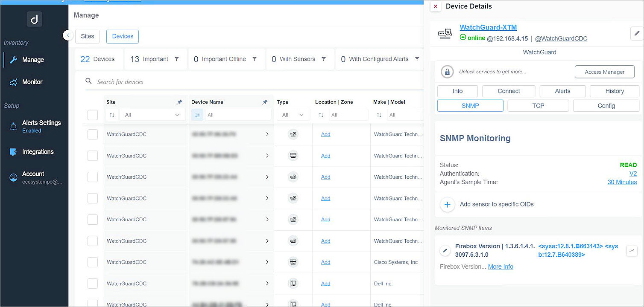Click the Important devices filter funnel icon

click(x=177, y=59)
